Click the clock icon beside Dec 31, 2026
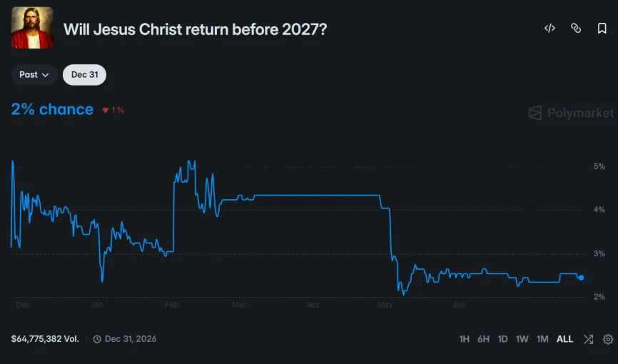This screenshot has height=364, width=618. [x=97, y=339]
